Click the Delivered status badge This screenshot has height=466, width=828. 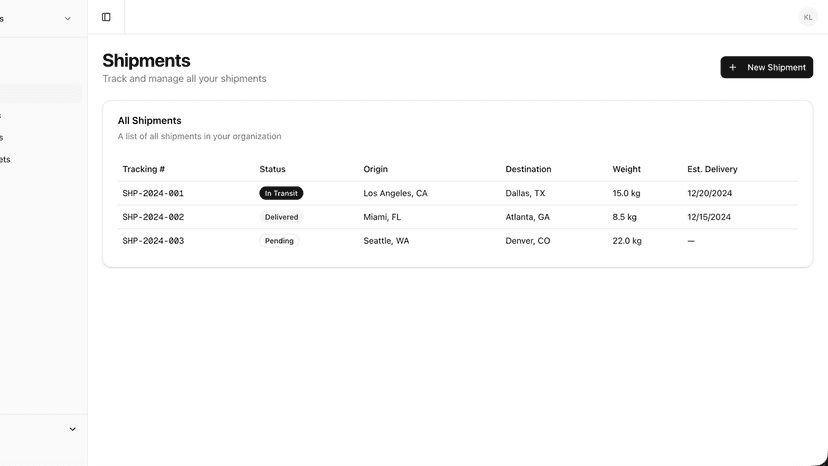pyautogui.click(x=281, y=217)
